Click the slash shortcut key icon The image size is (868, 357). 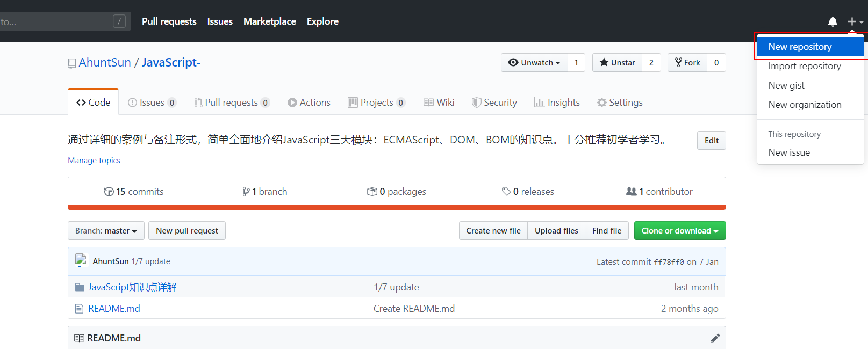pos(119,21)
